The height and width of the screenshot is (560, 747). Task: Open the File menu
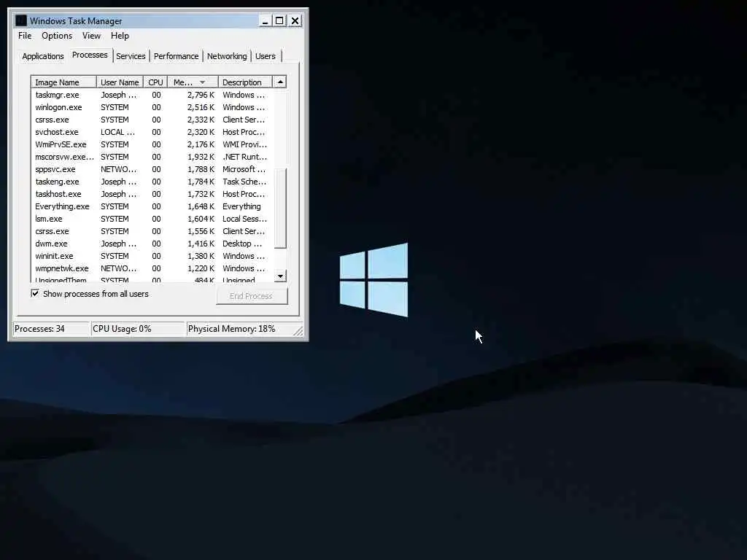[25, 36]
